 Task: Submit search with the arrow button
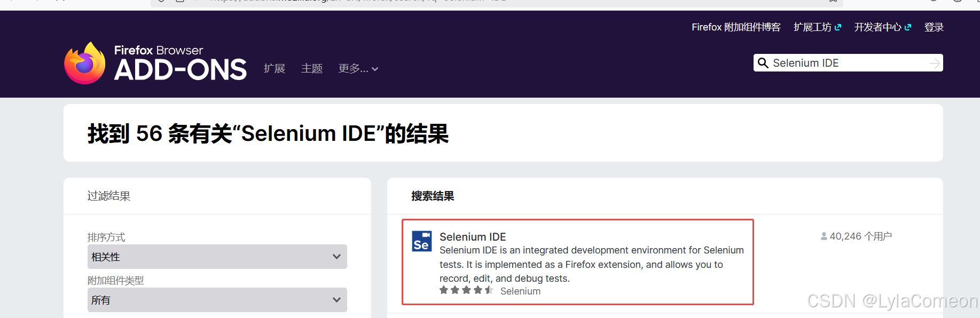(935, 63)
